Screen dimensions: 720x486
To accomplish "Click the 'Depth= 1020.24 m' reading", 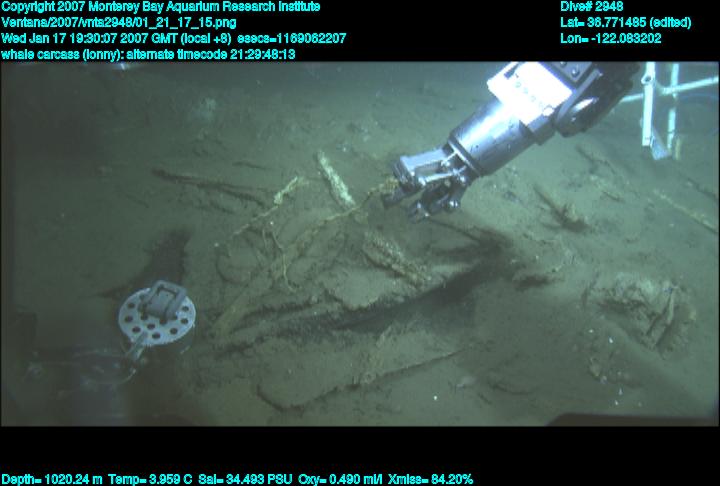I will tap(52, 480).
